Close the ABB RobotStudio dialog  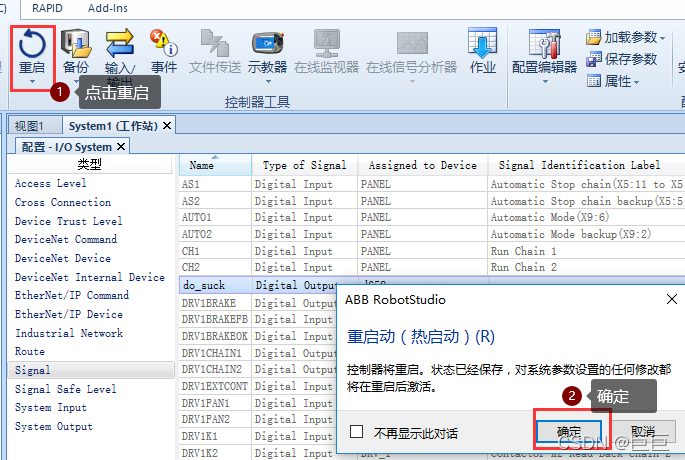[x=672, y=299]
